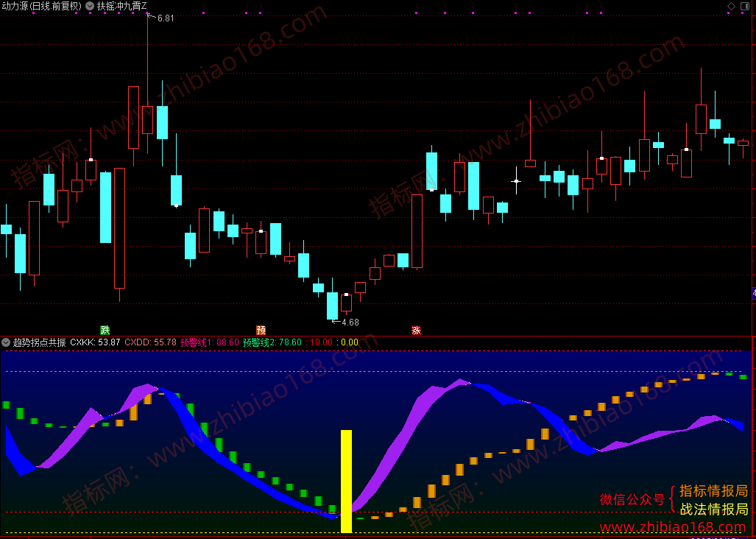Click the 4.68 low price label
This screenshot has height=539, width=756.
coord(350,322)
